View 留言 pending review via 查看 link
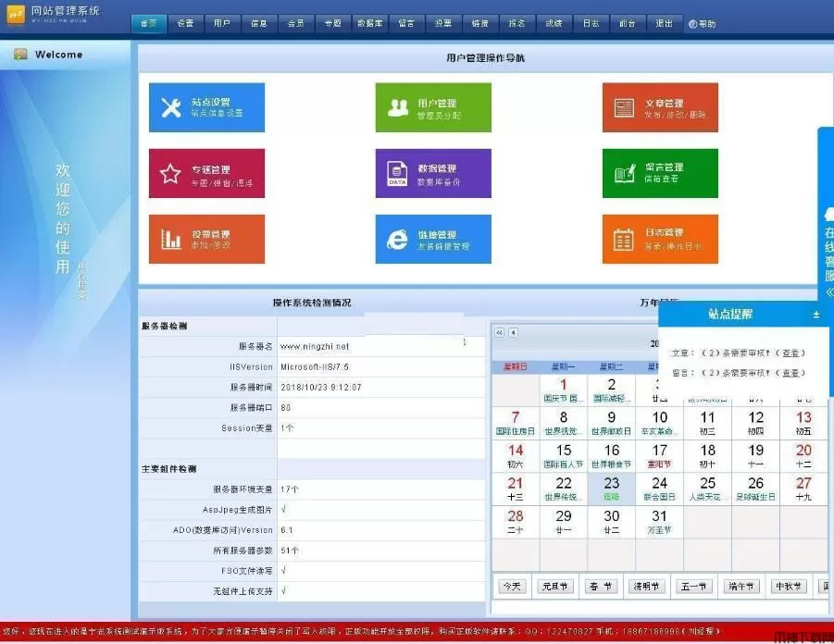Image resolution: width=834 pixels, height=644 pixels. point(790,373)
